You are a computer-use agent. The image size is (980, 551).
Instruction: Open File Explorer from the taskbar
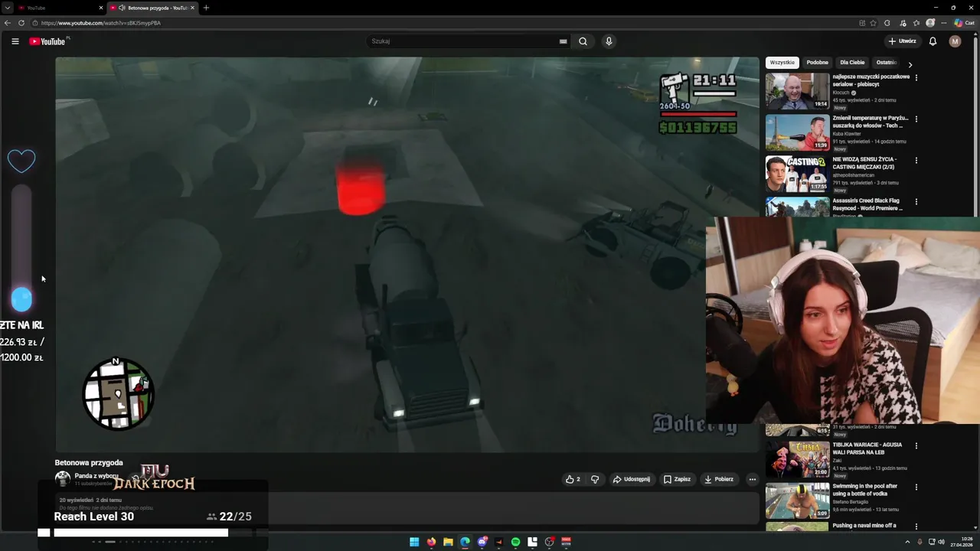click(448, 542)
